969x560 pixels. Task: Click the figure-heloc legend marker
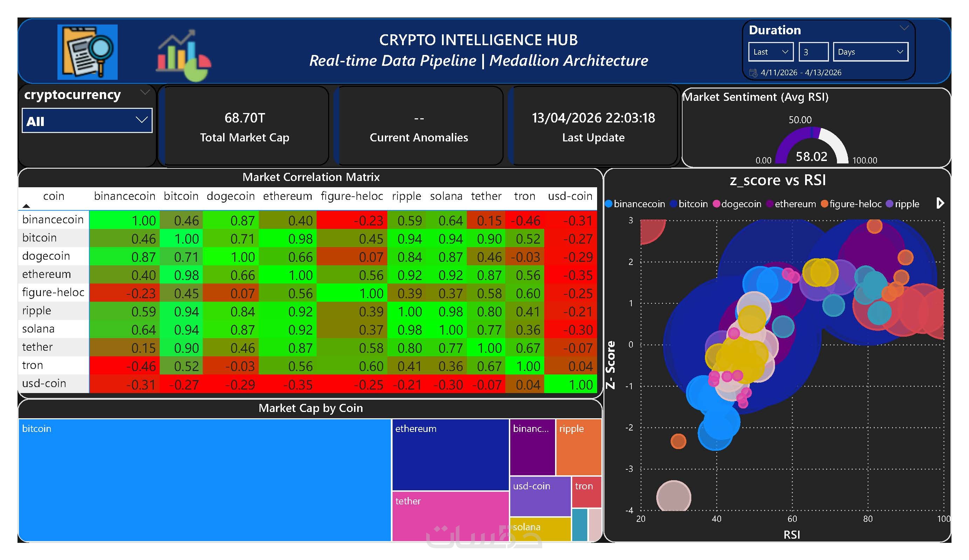tap(824, 204)
